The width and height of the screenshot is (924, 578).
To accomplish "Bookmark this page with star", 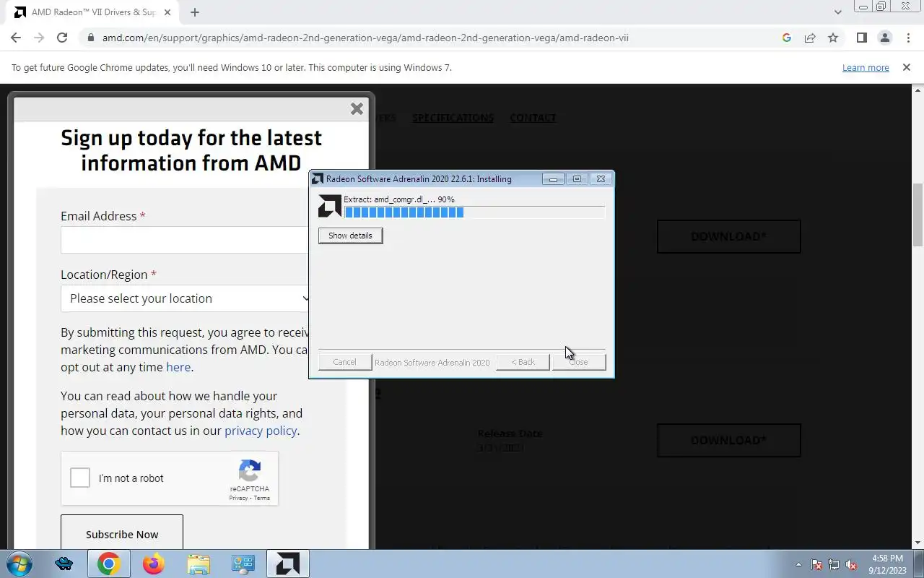I will 833,38.
